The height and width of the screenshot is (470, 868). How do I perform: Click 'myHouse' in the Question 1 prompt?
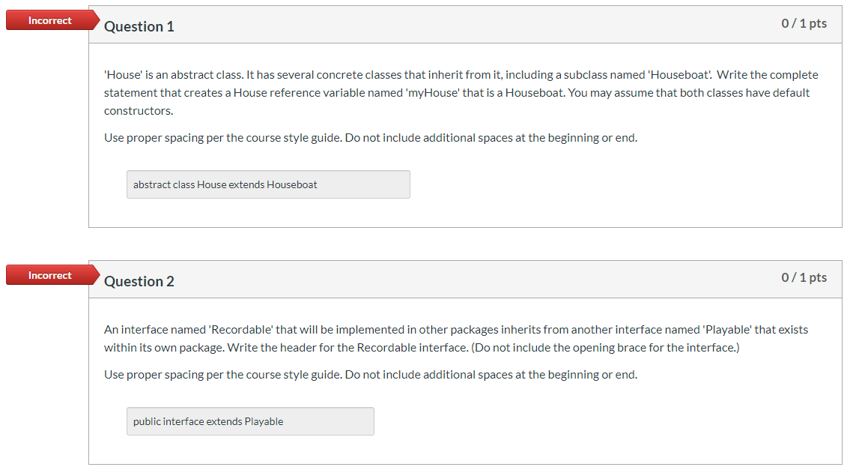pos(433,92)
